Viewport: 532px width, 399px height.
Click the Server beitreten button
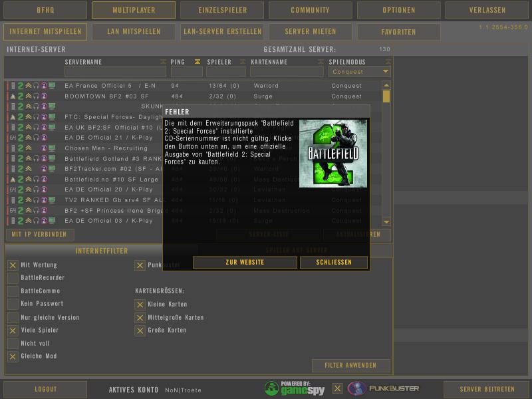(x=487, y=389)
